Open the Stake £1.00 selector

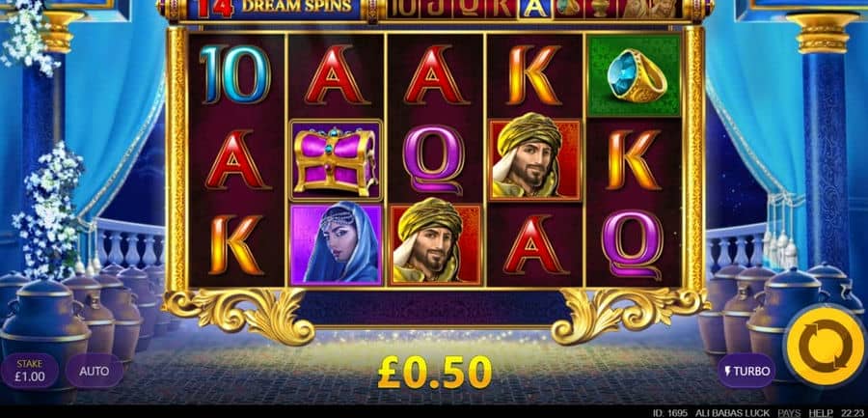(x=29, y=371)
